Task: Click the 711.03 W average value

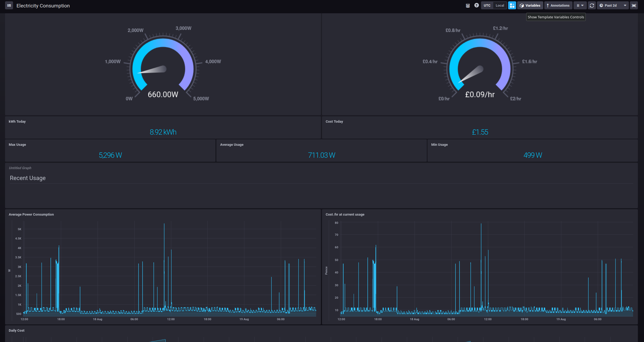Action: tap(321, 155)
